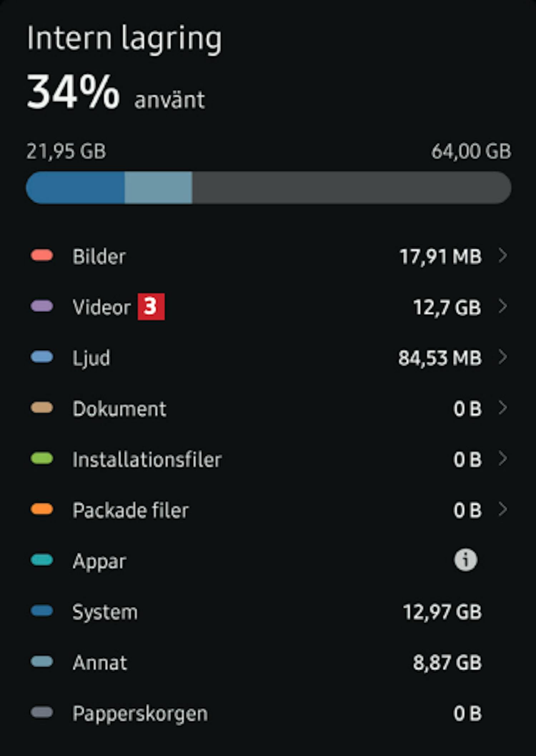Expand Bilder using its chevron arrow
Image resolution: width=536 pixels, height=756 pixels.
pyautogui.click(x=503, y=256)
